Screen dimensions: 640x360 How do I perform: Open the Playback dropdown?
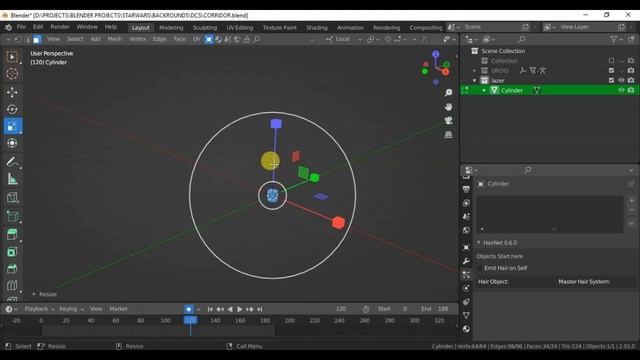(x=39, y=309)
